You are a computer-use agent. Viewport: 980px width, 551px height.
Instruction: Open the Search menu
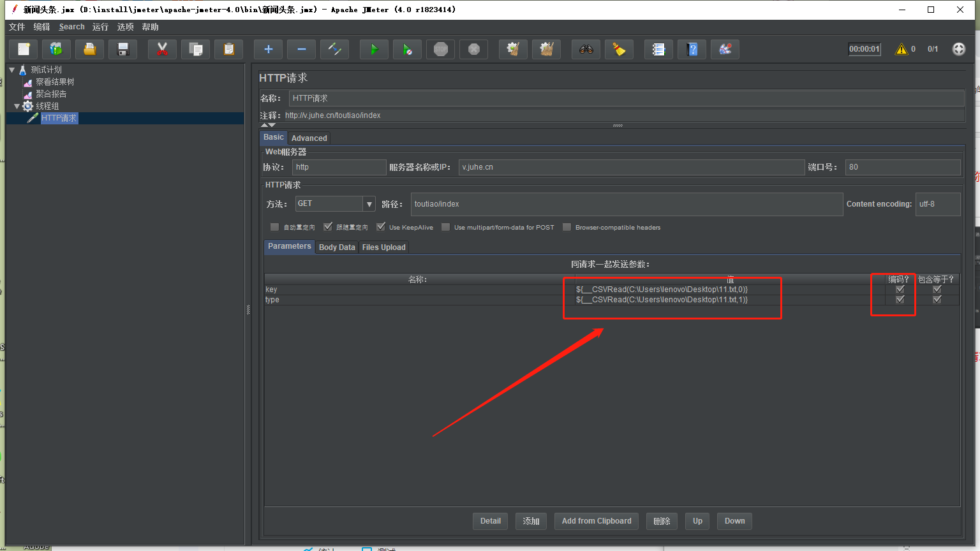click(x=71, y=27)
